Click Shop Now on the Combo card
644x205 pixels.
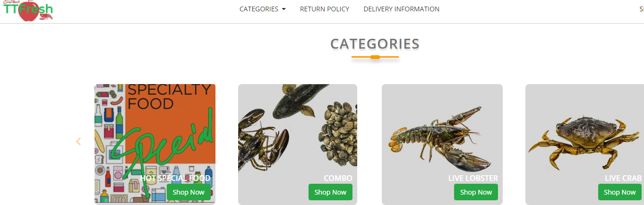click(x=330, y=192)
